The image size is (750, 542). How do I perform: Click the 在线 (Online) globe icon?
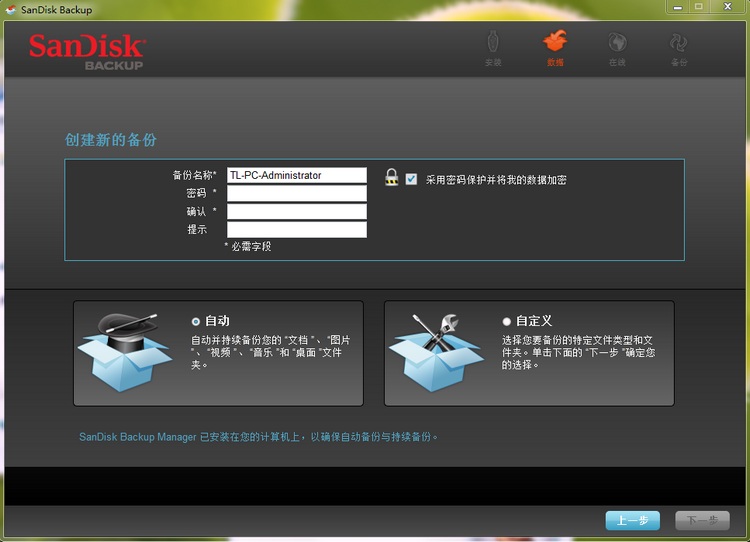617,43
